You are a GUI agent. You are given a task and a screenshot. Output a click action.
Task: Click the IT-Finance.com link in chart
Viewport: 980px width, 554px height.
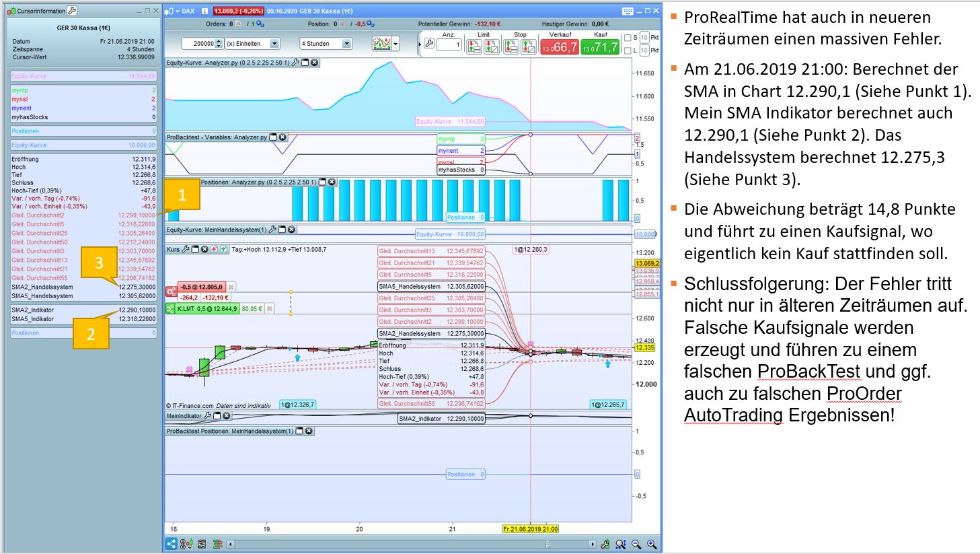click(x=190, y=406)
